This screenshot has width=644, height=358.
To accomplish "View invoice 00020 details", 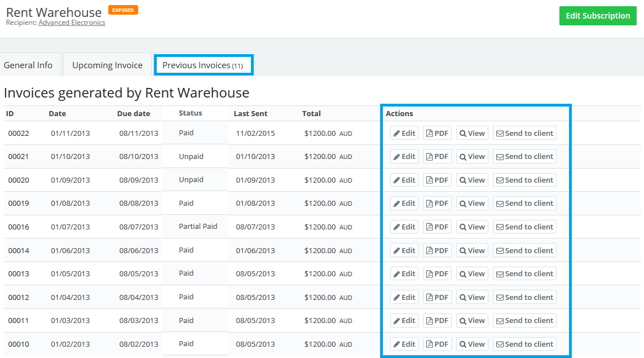I will click(472, 180).
